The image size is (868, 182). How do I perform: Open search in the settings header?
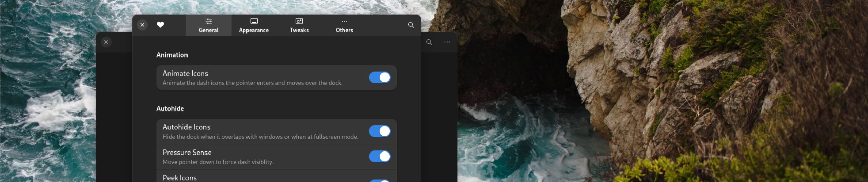click(x=411, y=25)
